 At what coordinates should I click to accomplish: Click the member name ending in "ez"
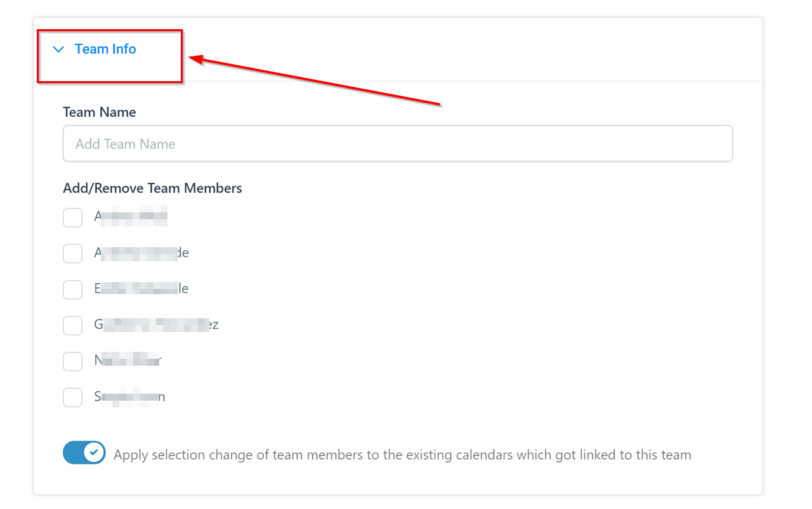tap(156, 325)
